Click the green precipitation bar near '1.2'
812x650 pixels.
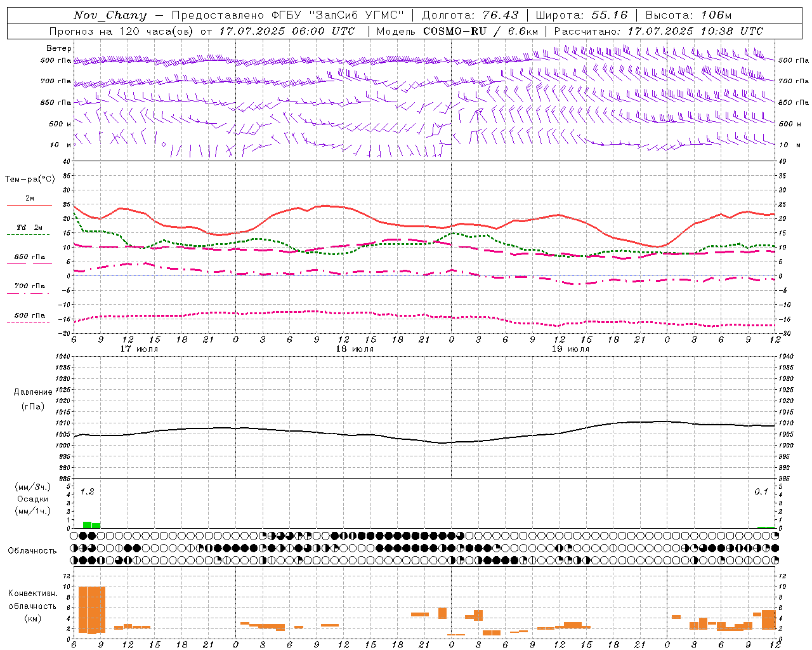pos(91,525)
